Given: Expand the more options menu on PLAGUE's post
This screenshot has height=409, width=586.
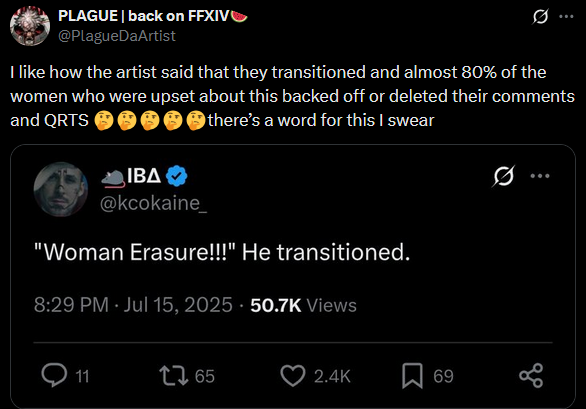Looking at the screenshot, I should coord(566,16).
